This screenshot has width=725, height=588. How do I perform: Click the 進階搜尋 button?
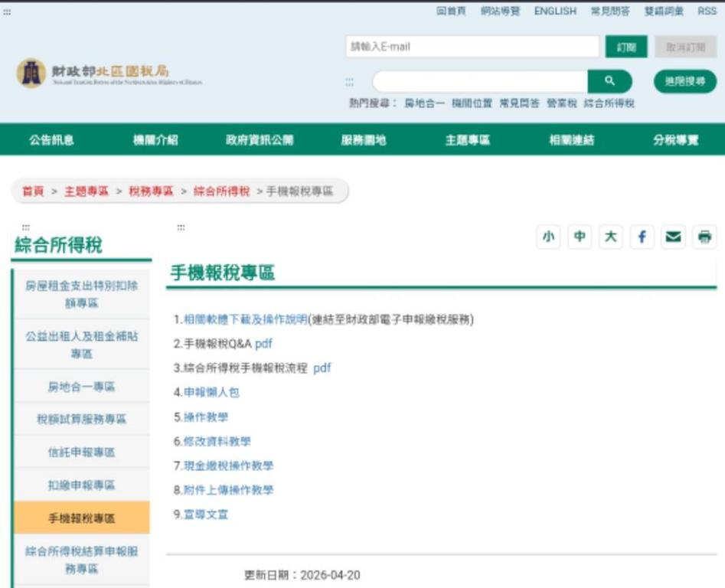684,81
